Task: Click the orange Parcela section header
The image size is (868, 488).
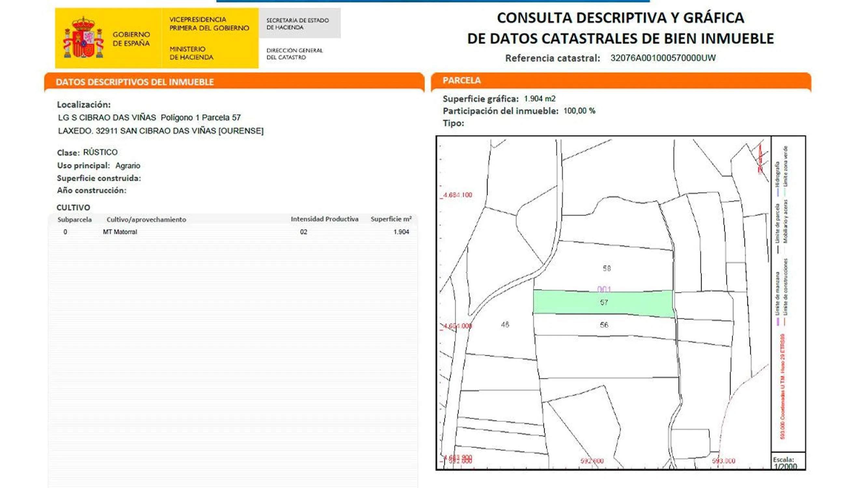Action: click(x=461, y=80)
